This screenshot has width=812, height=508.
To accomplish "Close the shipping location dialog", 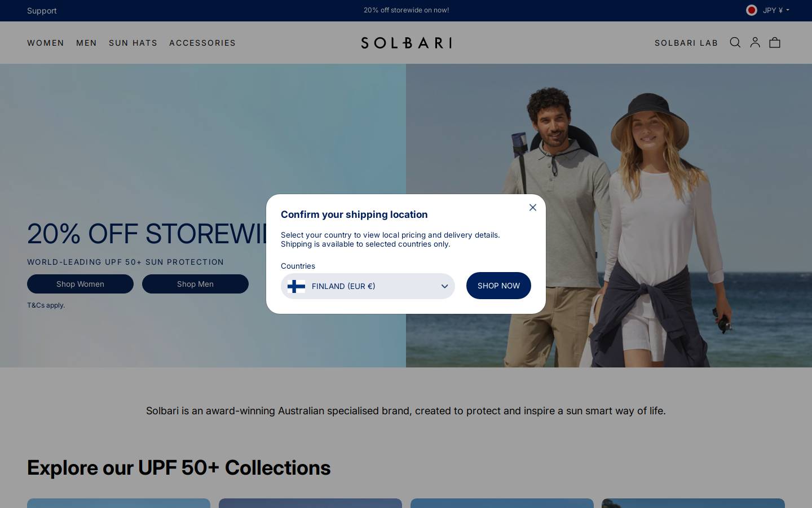I will 533,207.
